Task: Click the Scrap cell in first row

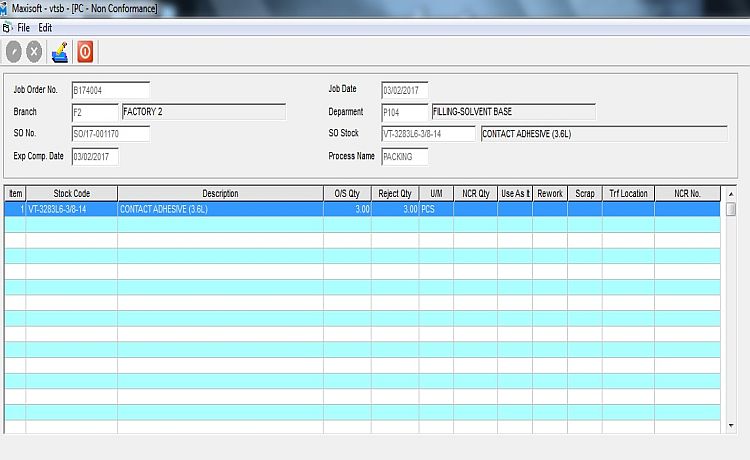Action: 585,210
